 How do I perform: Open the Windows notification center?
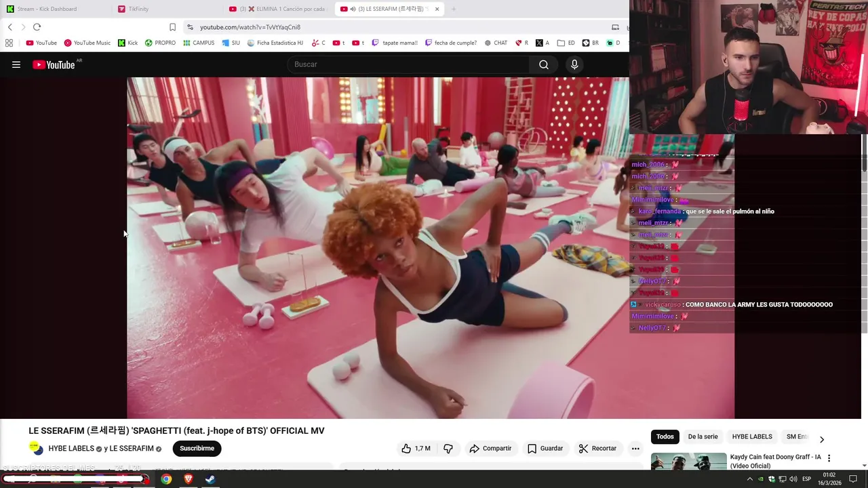point(853,479)
